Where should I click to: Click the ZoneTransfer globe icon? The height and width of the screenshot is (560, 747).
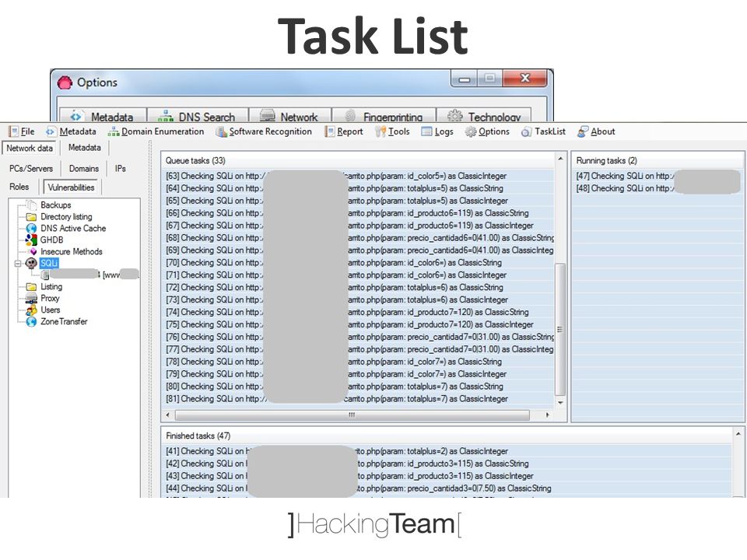pos(31,321)
